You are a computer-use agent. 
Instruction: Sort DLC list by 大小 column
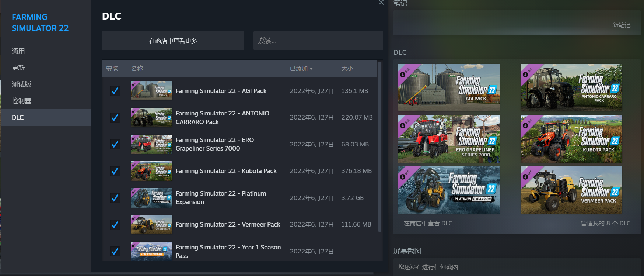[347, 69]
